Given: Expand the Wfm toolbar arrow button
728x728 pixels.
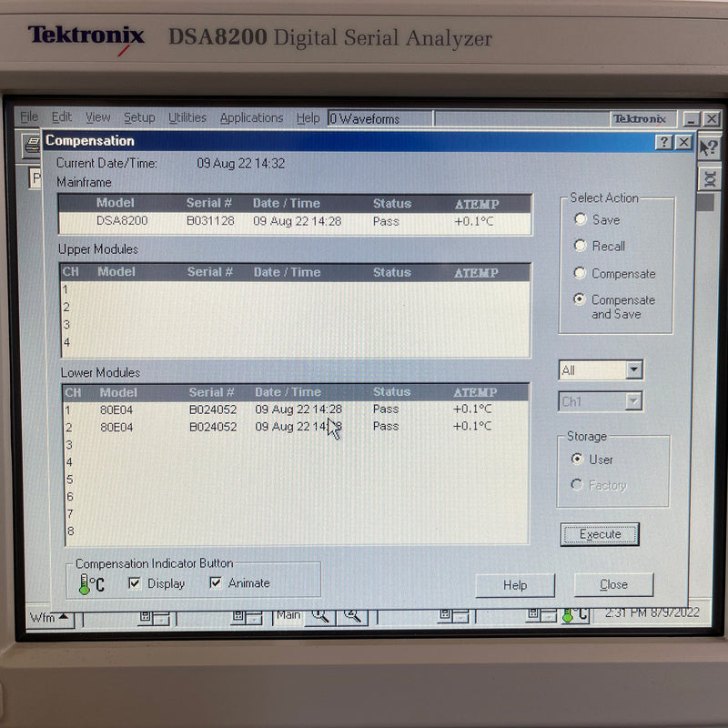Looking at the screenshot, I should pos(50,618).
